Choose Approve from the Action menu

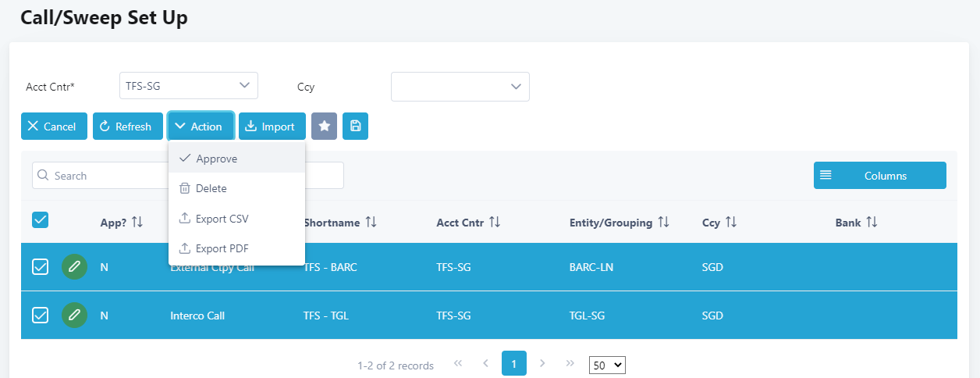tap(216, 159)
